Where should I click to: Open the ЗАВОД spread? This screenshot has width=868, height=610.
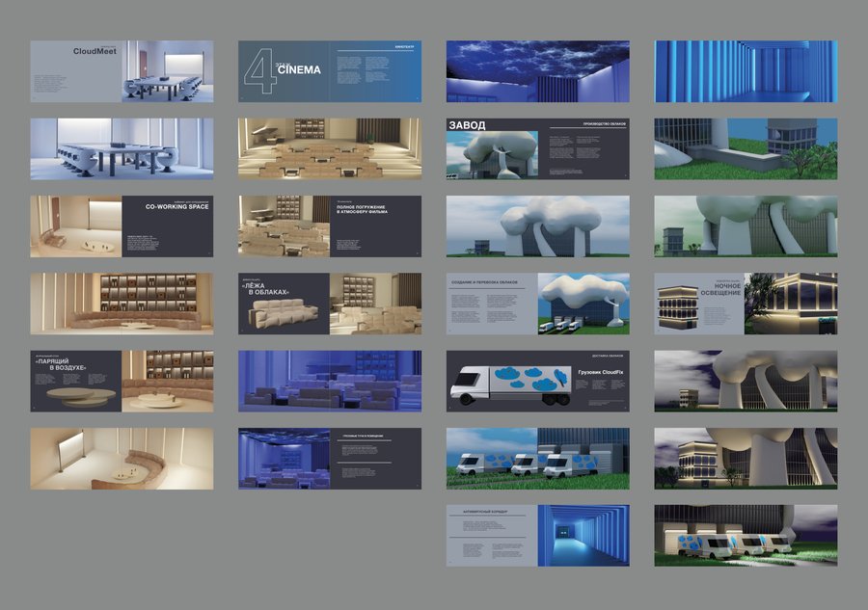[538, 148]
